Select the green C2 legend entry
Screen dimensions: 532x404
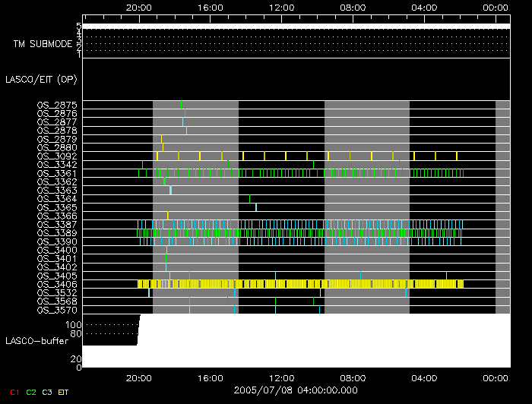(x=31, y=392)
